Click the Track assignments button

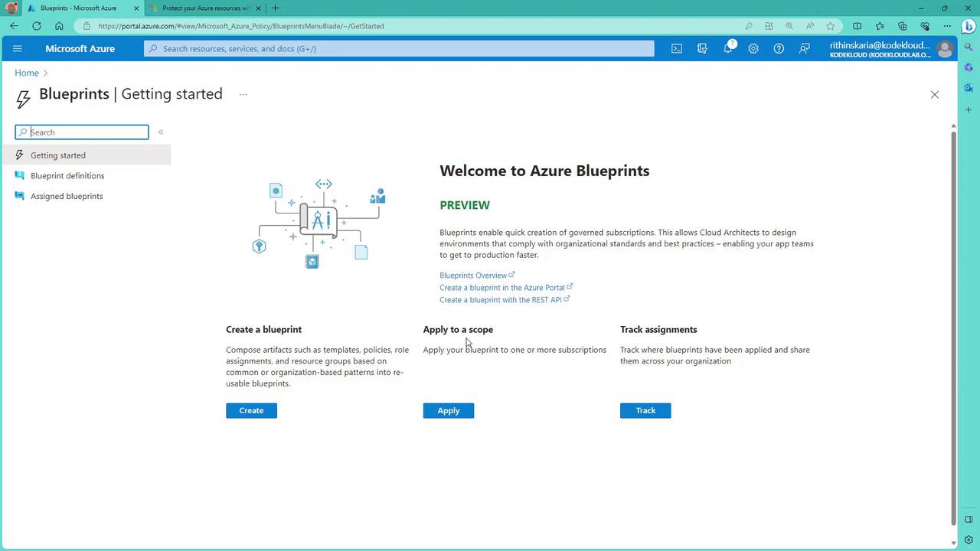point(645,411)
